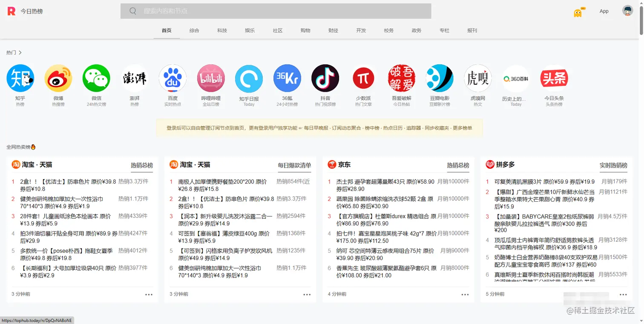The width and height of the screenshot is (644, 324).
Task: Open 南极人加厚便携野餐垫 item
Action: (x=222, y=185)
